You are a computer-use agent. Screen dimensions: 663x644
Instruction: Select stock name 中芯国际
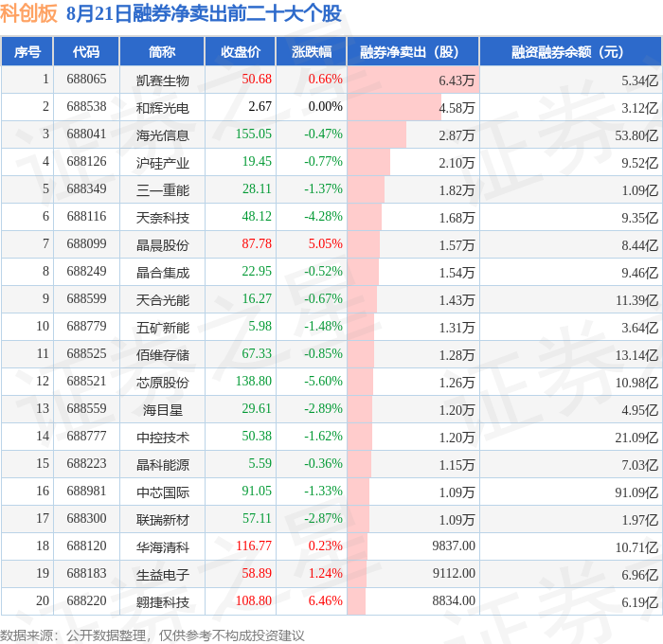pyautogui.click(x=162, y=492)
